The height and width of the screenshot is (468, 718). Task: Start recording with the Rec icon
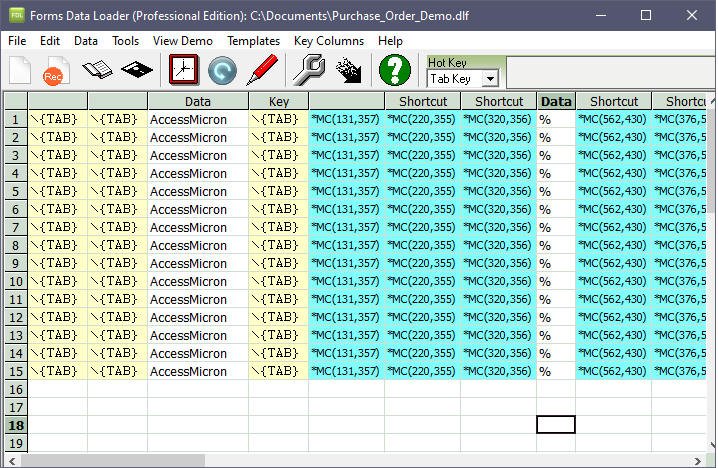click(x=56, y=71)
